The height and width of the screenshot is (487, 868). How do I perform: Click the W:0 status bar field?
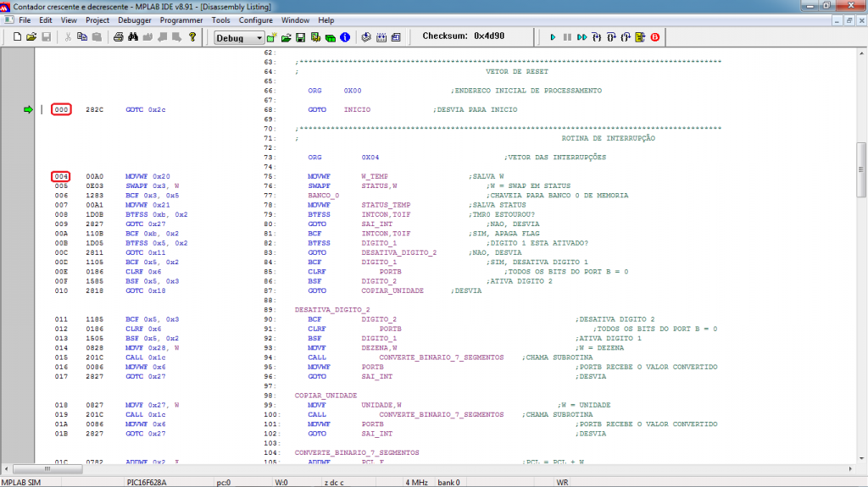coord(281,482)
